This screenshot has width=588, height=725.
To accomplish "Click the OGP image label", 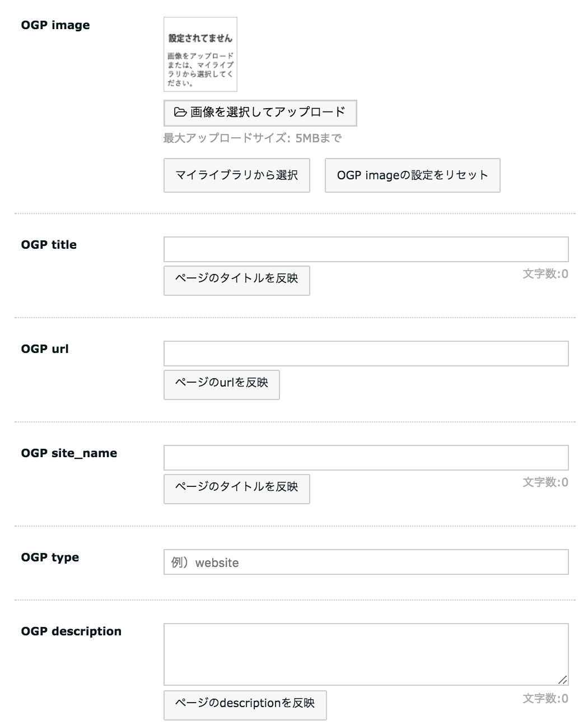I will click(55, 25).
